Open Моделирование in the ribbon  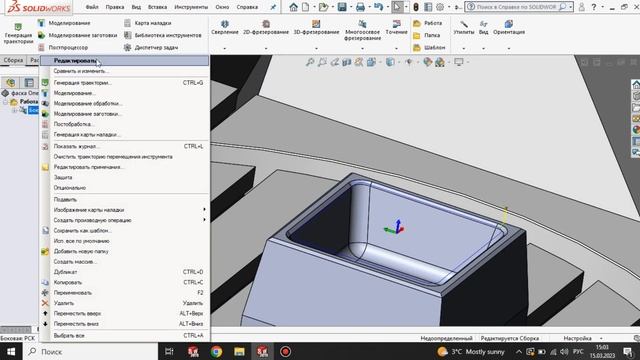pos(64,23)
